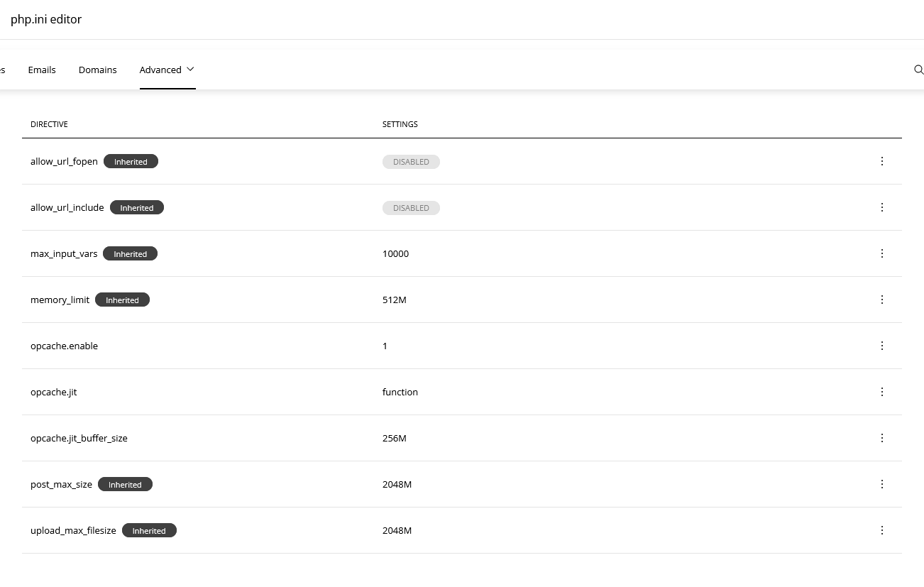Open options menu for allow_url_include

pyautogui.click(x=882, y=207)
